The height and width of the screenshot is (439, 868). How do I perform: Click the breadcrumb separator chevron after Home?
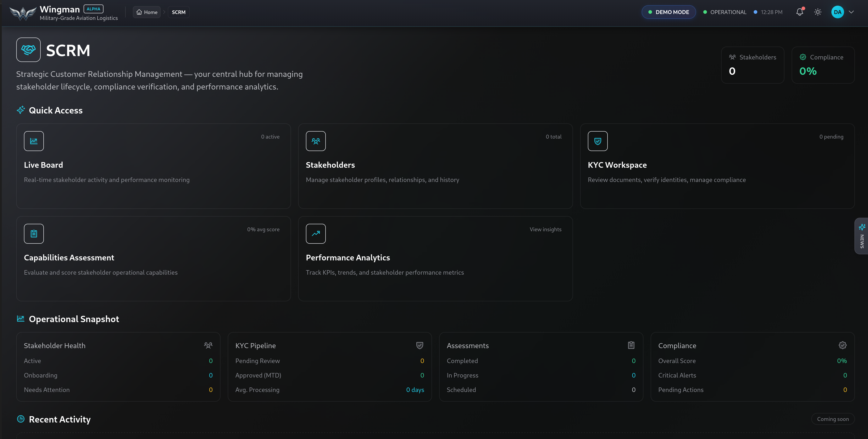pos(164,12)
